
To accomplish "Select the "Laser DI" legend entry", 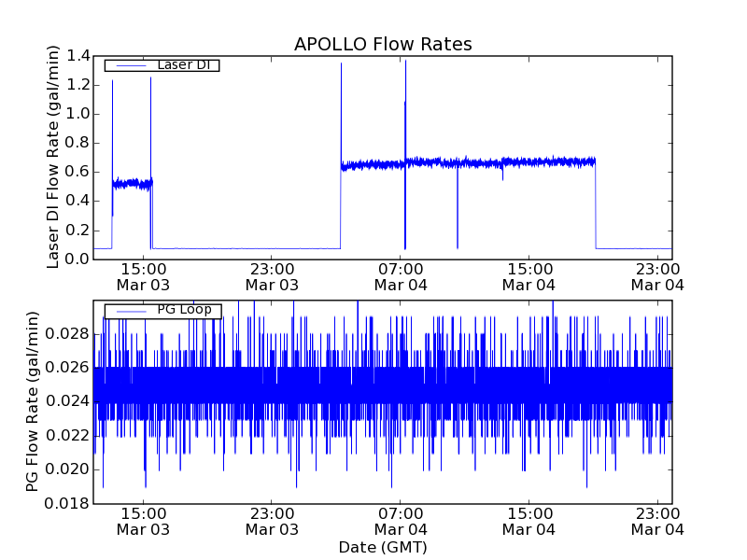I will pyautogui.click(x=162, y=64).
